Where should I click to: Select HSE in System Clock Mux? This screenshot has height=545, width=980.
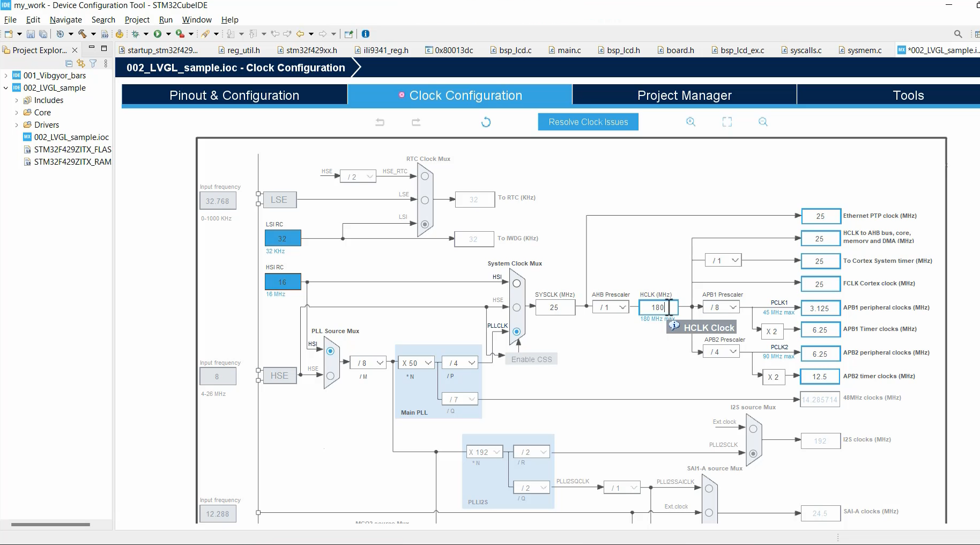(x=516, y=307)
